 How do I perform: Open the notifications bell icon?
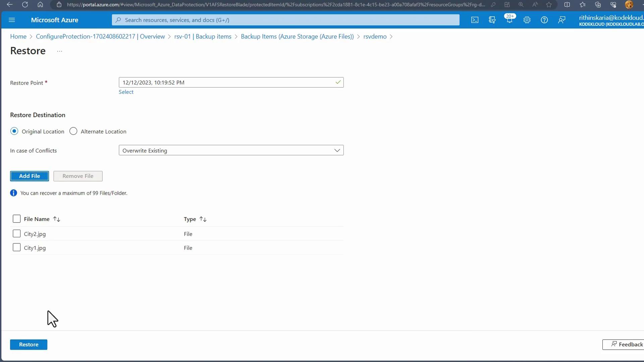click(509, 20)
